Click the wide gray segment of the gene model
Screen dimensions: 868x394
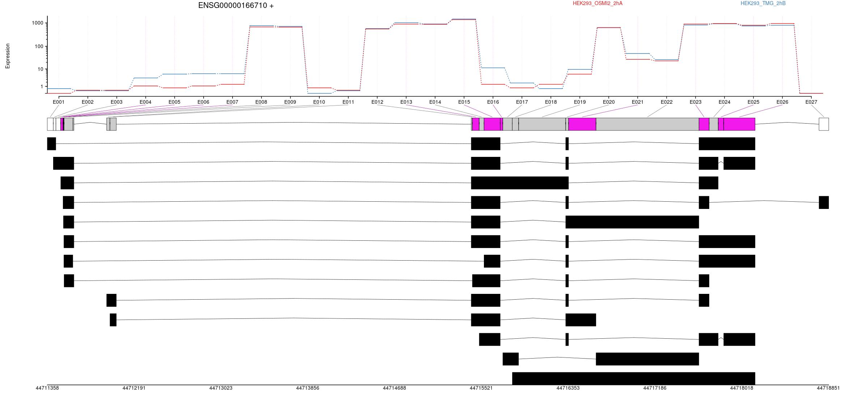tap(647, 124)
